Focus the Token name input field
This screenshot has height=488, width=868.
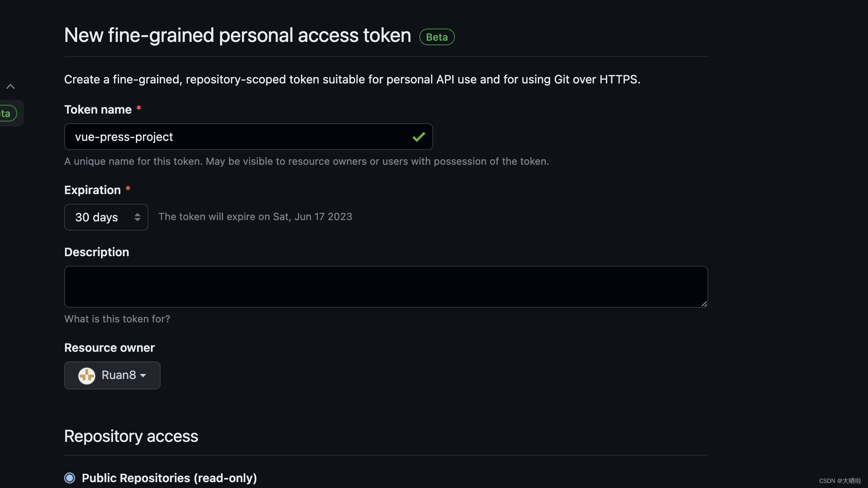pyautogui.click(x=248, y=137)
